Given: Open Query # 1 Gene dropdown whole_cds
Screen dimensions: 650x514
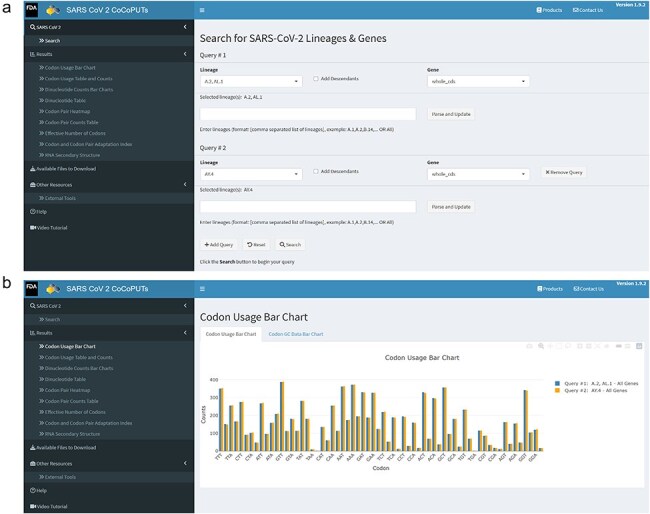Looking at the screenshot, I should [x=478, y=81].
